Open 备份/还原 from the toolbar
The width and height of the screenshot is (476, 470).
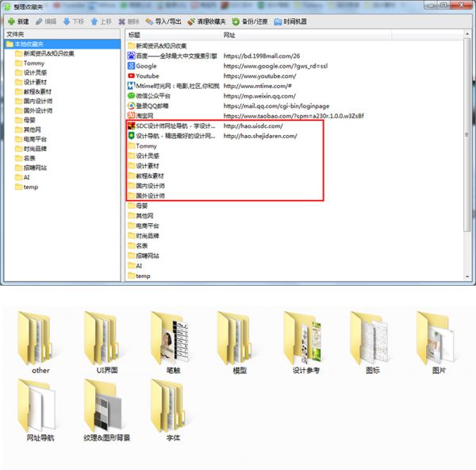point(251,21)
